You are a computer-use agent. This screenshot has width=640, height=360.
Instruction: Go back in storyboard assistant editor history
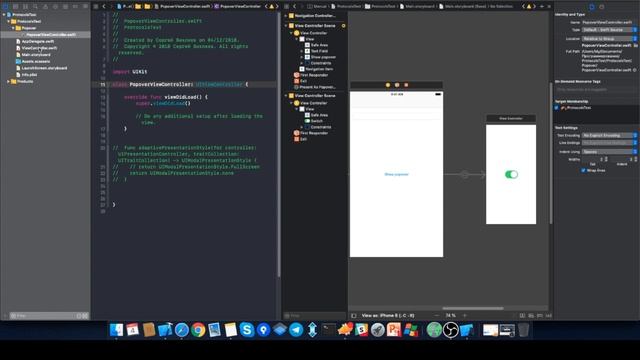294,7
